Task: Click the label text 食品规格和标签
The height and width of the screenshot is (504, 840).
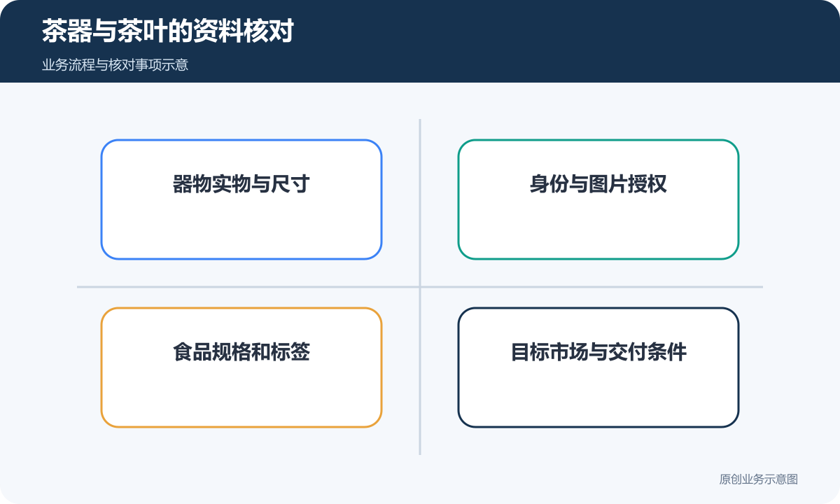Action: (241, 352)
